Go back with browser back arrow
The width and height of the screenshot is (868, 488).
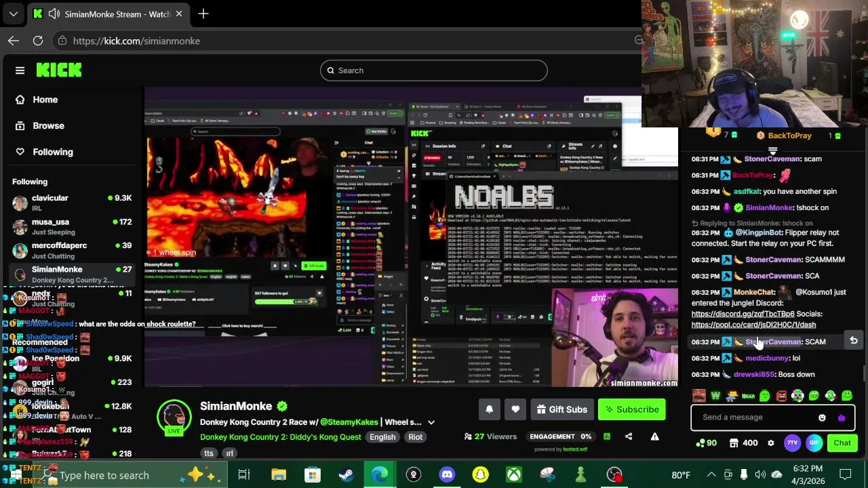click(x=14, y=41)
